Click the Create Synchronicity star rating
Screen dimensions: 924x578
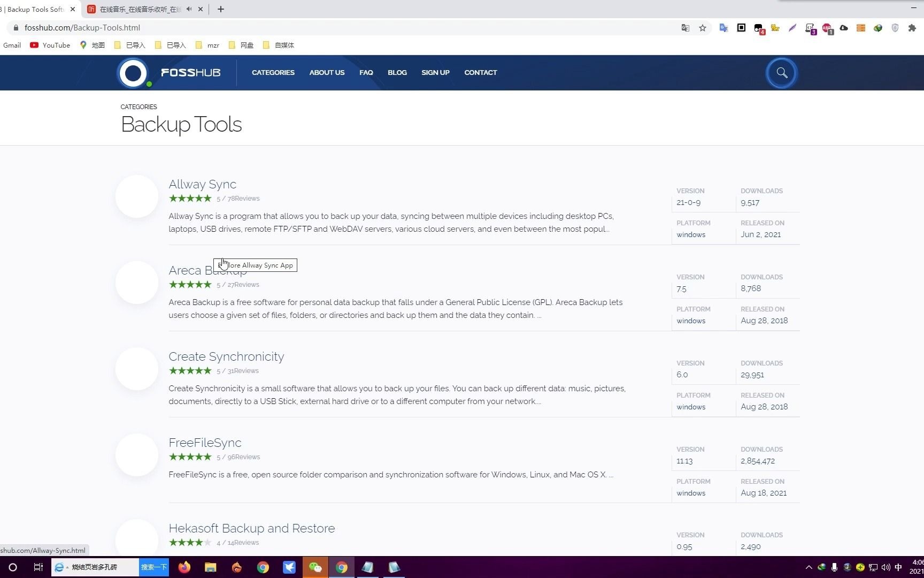point(190,370)
